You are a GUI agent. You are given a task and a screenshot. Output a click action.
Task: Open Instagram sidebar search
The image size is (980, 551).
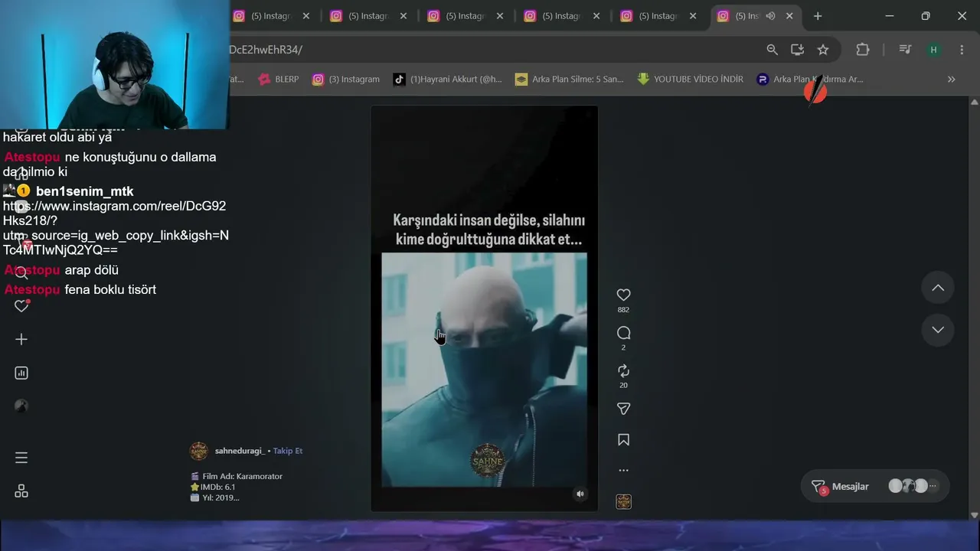click(x=21, y=272)
